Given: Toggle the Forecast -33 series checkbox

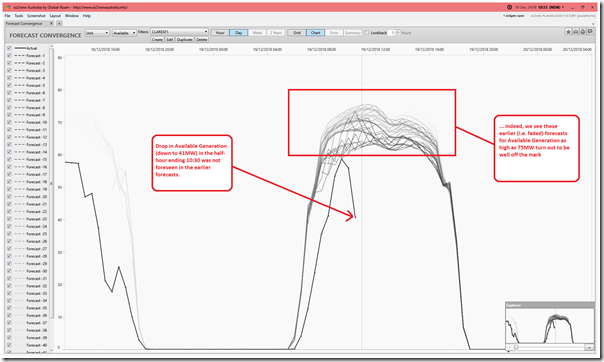Looking at the screenshot, I should 9,293.
